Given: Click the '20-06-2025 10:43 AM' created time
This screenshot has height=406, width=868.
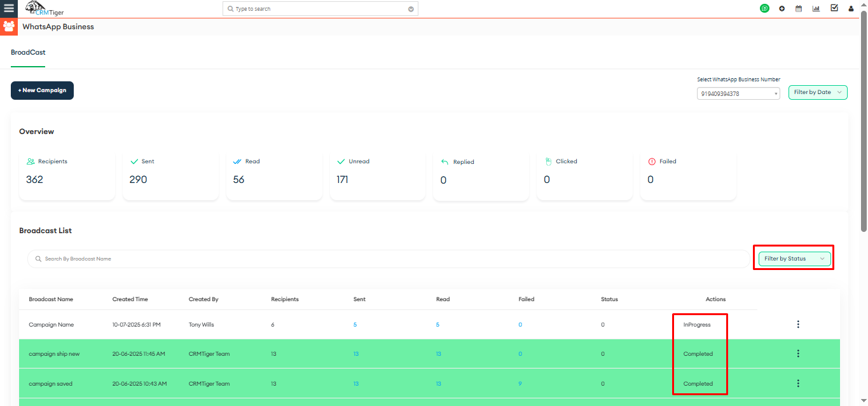Looking at the screenshot, I should coord(140,384).
